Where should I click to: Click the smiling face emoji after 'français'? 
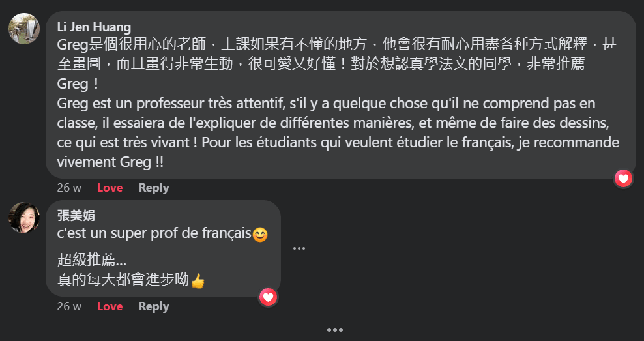pos(260,235)
